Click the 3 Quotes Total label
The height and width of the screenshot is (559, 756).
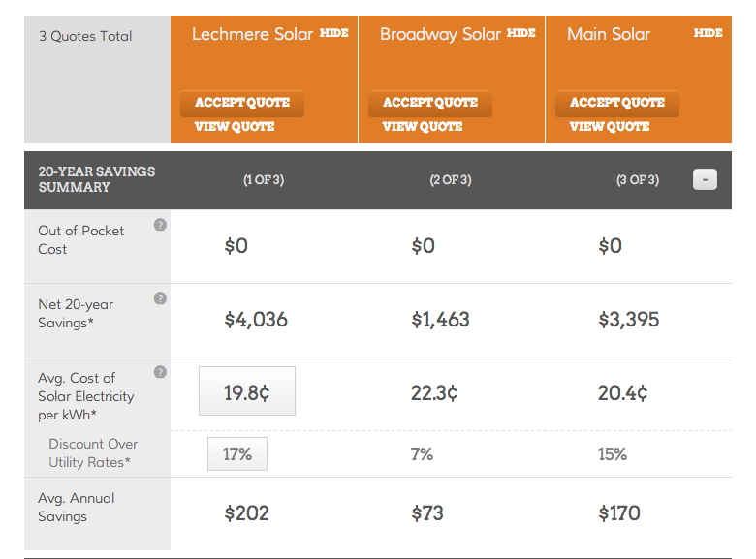(x=85, y=36)
